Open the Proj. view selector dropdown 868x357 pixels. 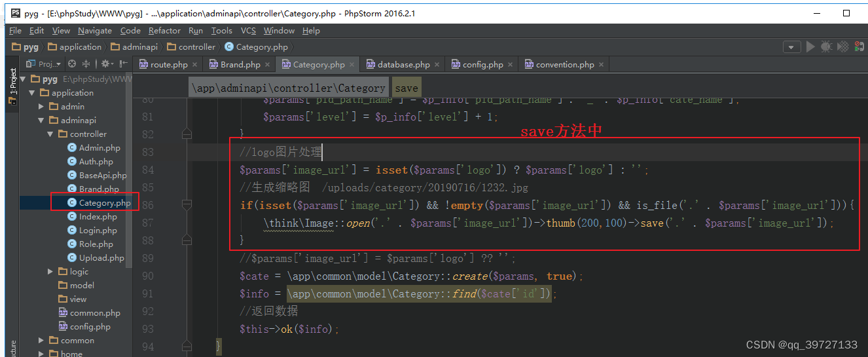click(43, 64)
